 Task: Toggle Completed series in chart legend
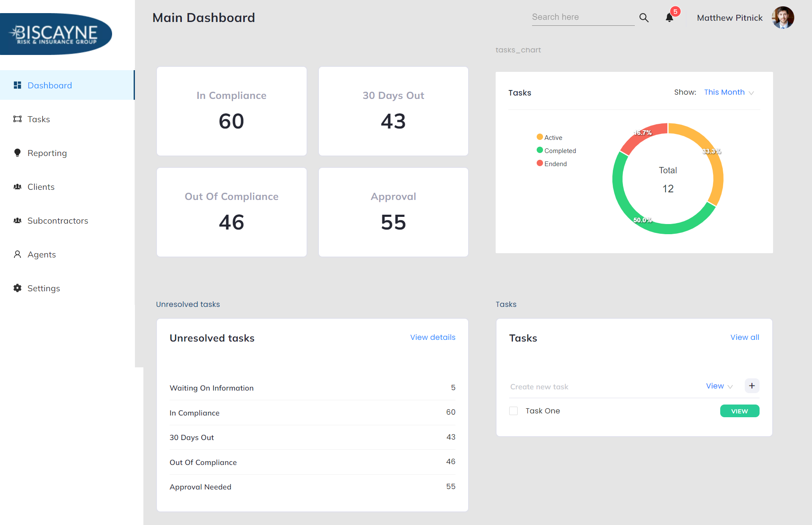(x=556, y=150)
